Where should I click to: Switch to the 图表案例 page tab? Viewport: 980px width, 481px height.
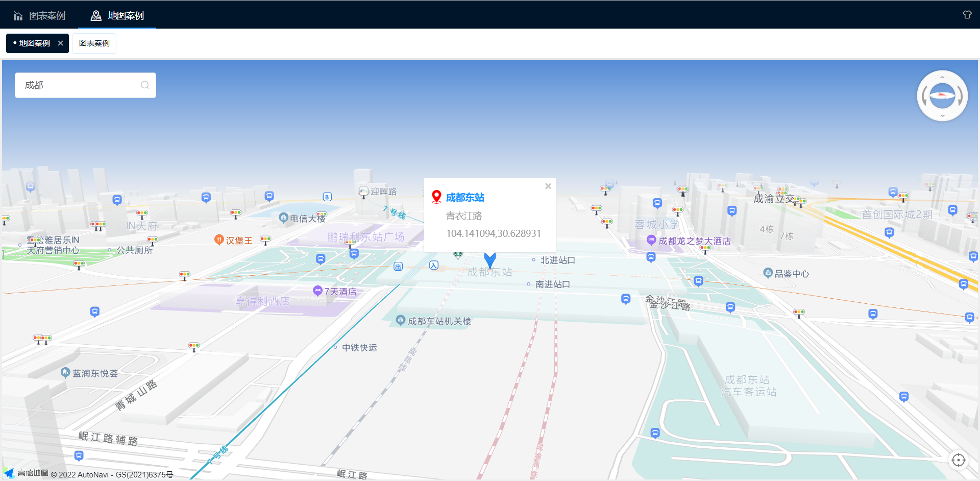(94, 43)
